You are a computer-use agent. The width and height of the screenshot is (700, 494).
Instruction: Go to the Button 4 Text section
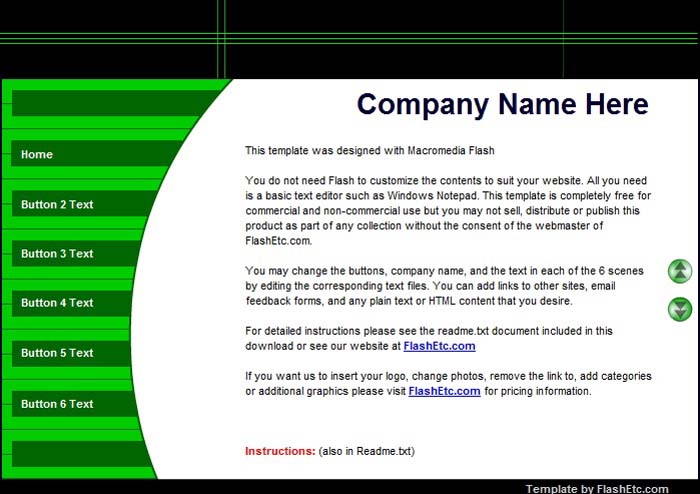tap(57, 303)
